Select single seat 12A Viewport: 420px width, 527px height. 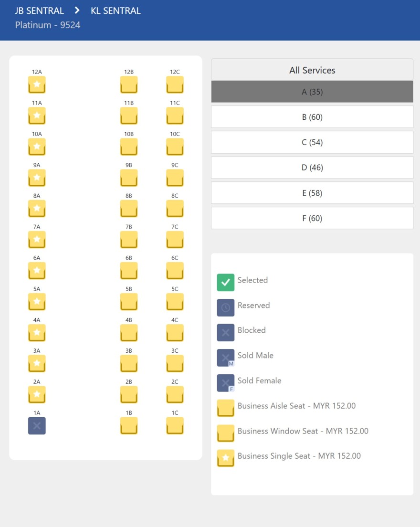coord(37,84)
